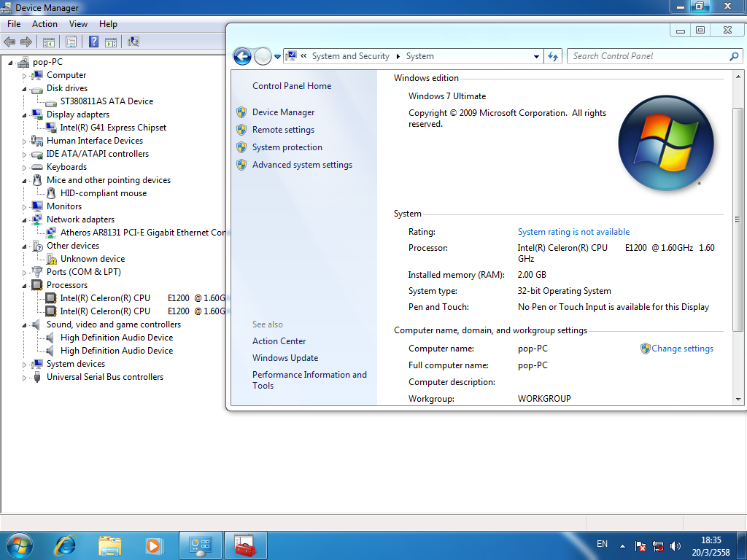Select the ST380811AS ATA Device entry
The width and height of the screenshot is (747, 560).
coord(107,101)
